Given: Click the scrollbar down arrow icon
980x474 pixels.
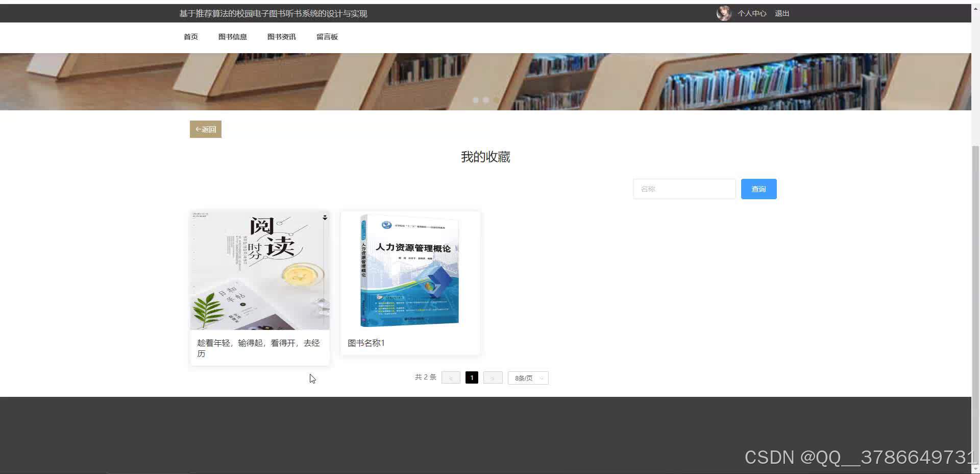Looking at the screenshot, I should coord(976,468).
